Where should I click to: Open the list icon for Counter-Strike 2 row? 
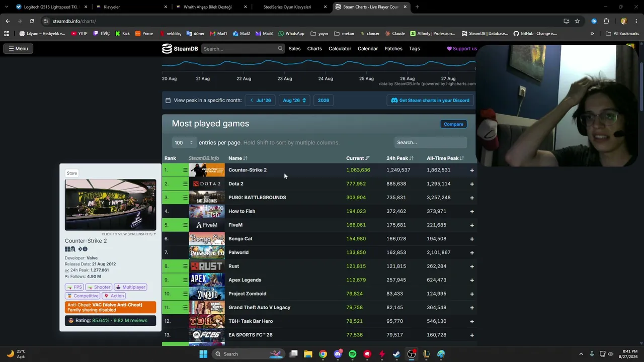185,170
